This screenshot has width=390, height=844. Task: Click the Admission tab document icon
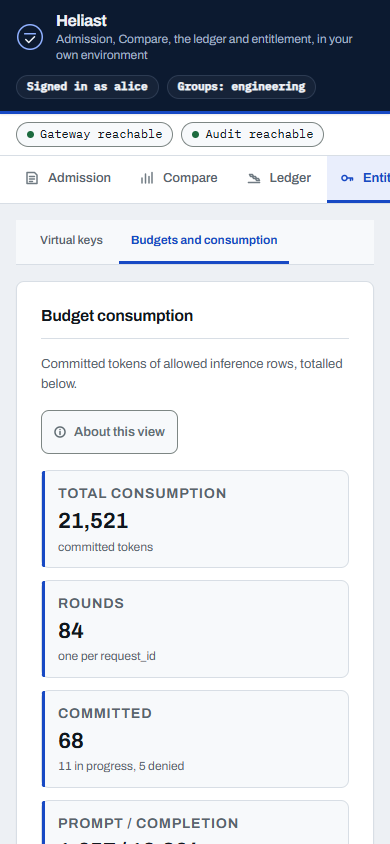click(32, 178)
